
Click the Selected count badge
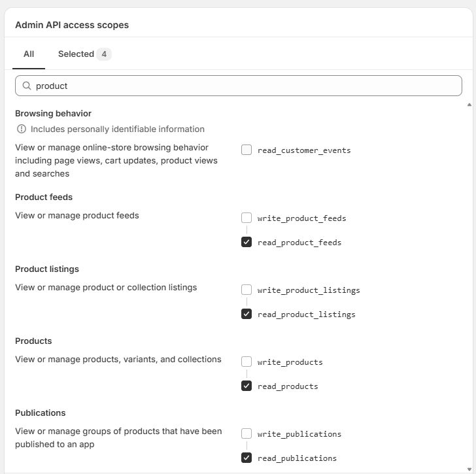tap(104, 54)
